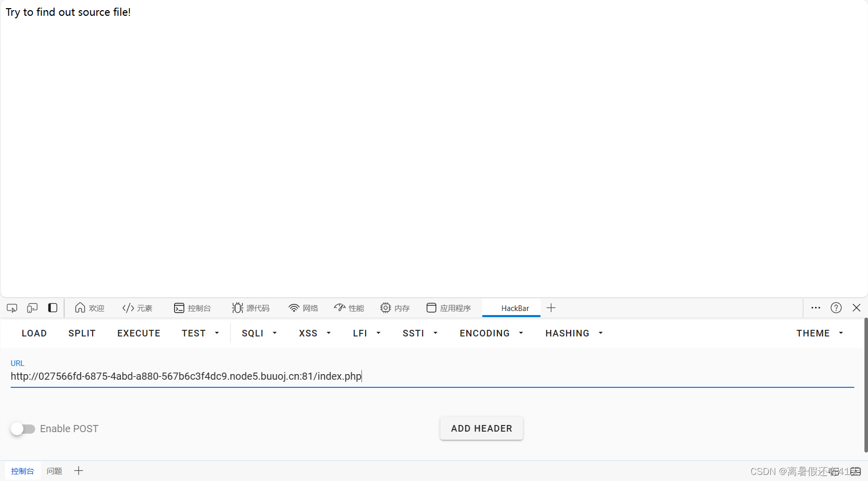This screenshot has width=868, height=481.
Task: Click the 'Try to find out source file!' text
Action: 68,12
